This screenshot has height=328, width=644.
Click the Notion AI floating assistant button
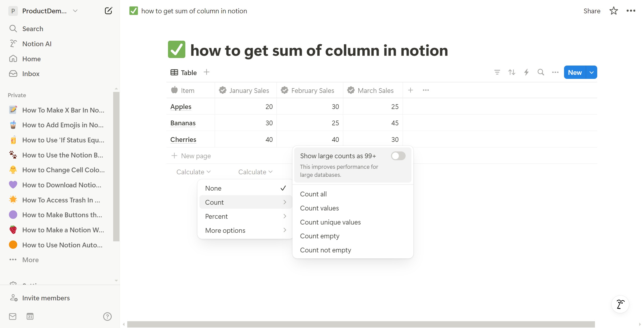[620, 304]
